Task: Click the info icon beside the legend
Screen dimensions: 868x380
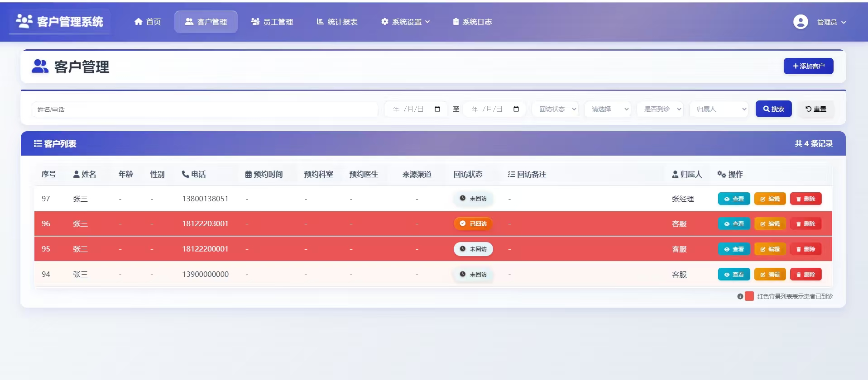Action: [740, 296]
